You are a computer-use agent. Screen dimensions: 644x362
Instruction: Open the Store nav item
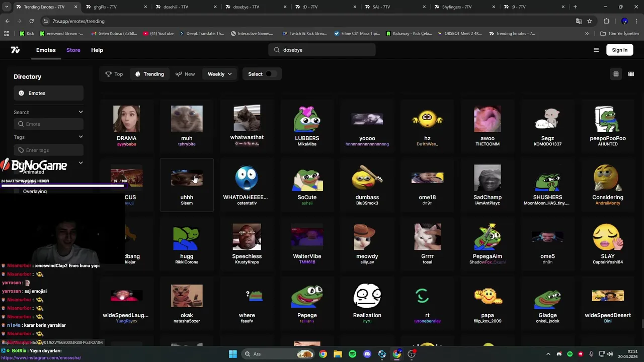pos(73,50)
